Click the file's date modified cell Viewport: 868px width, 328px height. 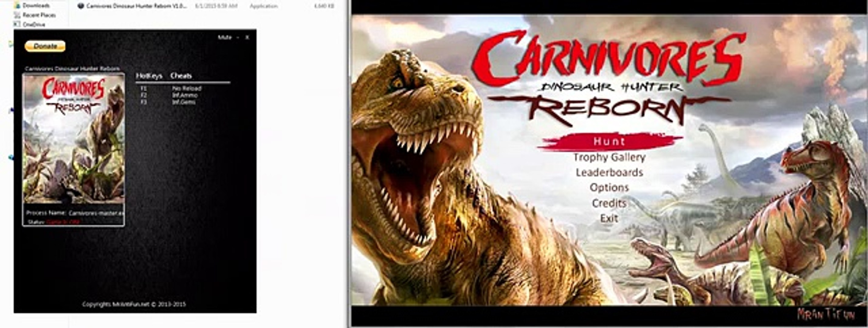tap(216, 6)
